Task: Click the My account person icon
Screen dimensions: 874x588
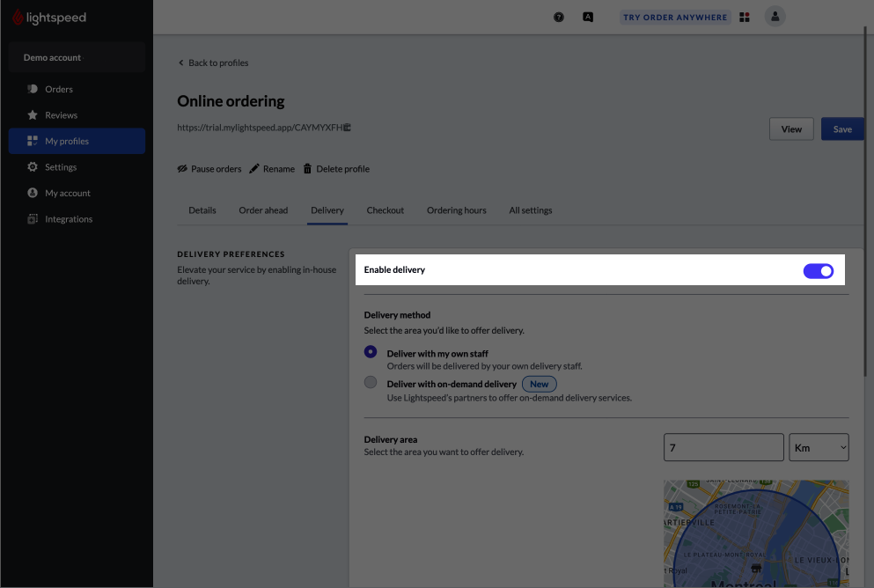Action: point(33,193)
